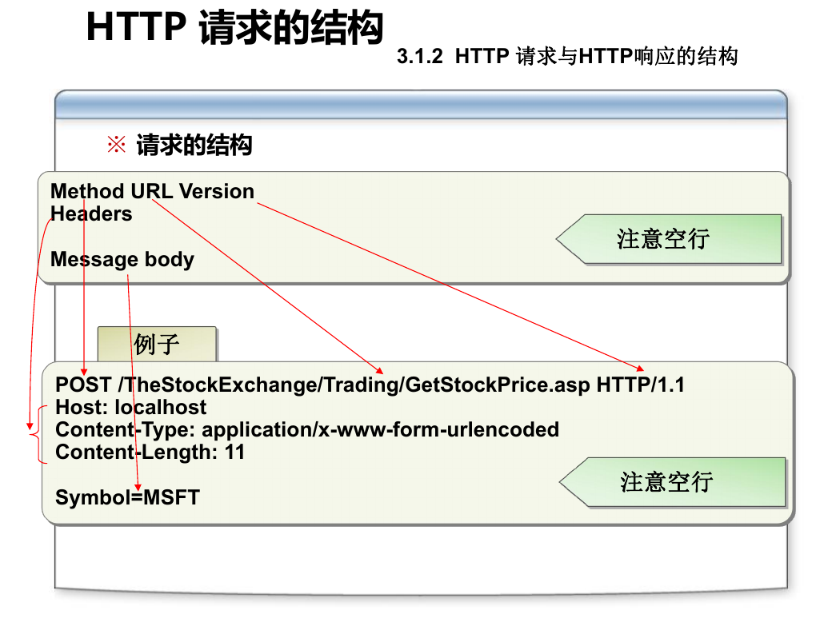Click the 'Content-Length: 11' line
This screenshot has width=840, height=630.
tap(150, 453)
